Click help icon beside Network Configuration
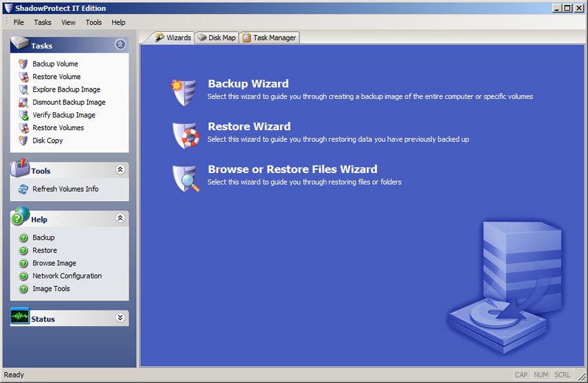Image resolution: width=588 pixels, height=383 pixels. (x=24, y=276)
